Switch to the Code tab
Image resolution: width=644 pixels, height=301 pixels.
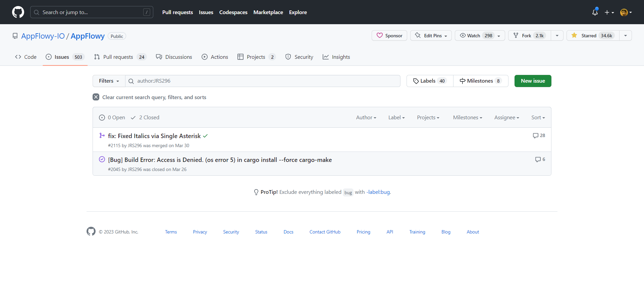[x=26, y=57]
